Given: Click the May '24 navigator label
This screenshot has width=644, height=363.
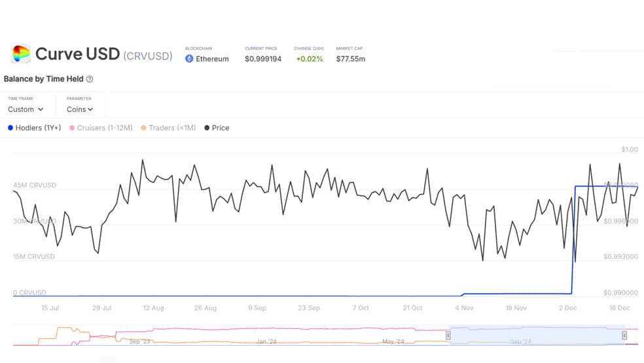Looking at the screenshot, I should (x=393, y=341).
